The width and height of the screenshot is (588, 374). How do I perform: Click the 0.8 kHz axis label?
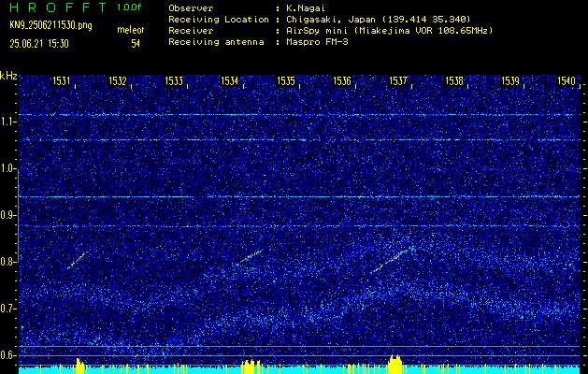[7, 262]
